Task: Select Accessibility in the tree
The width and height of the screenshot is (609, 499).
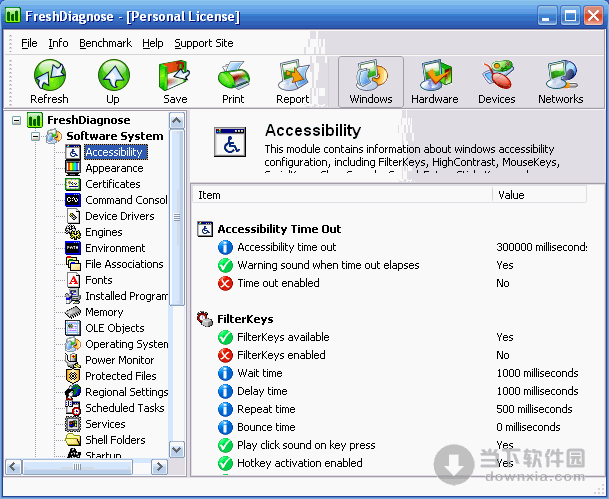Action: point(116,152)
